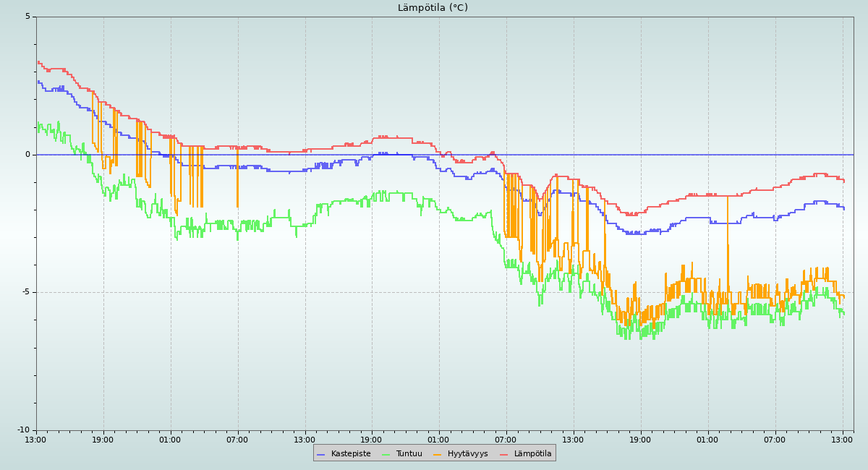Viewport: 868px width, 470px height.
Task: Click the green Tuntuu legend line marker
Action: [x=386, y=454]
